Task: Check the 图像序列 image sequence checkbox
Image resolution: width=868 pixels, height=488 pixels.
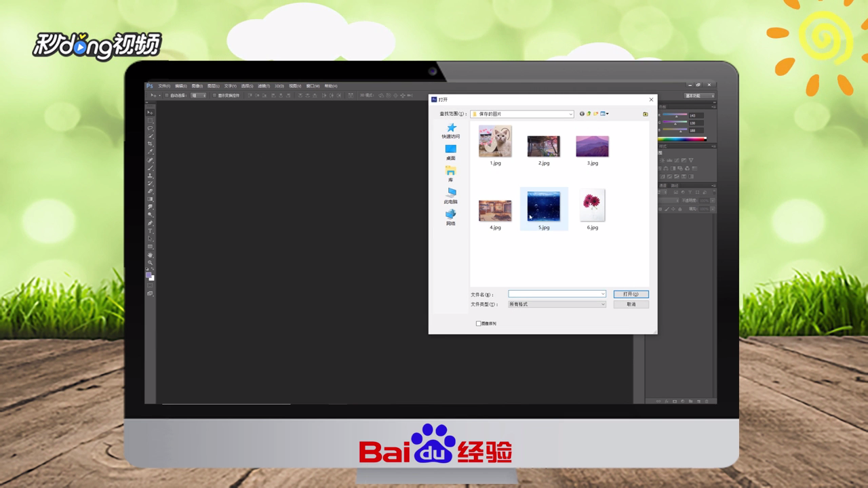Action: pos(478,323)
